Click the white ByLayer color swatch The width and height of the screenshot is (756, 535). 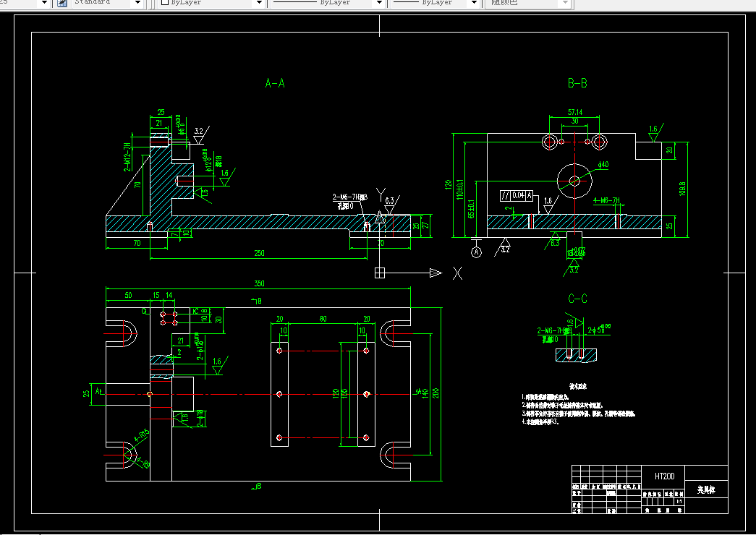[164, 2]
